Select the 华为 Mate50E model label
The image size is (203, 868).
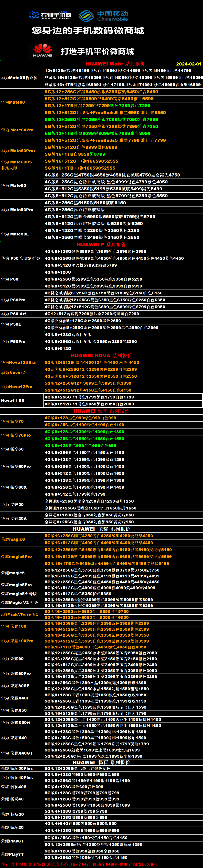(x=15, y=234)
